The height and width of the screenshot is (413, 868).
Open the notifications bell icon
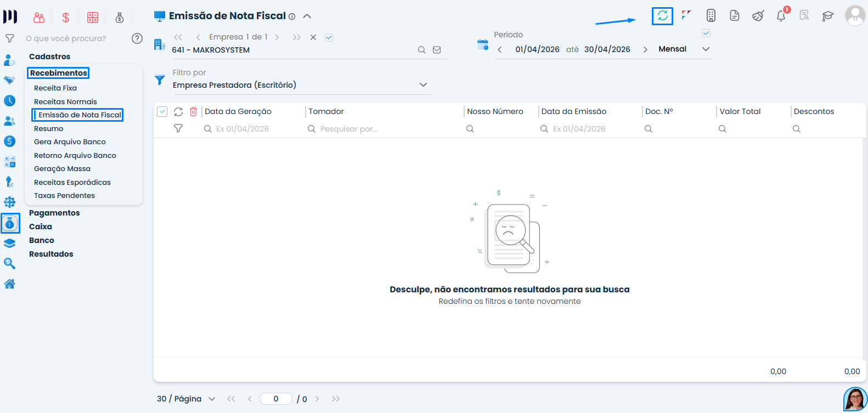click(781, 16)
